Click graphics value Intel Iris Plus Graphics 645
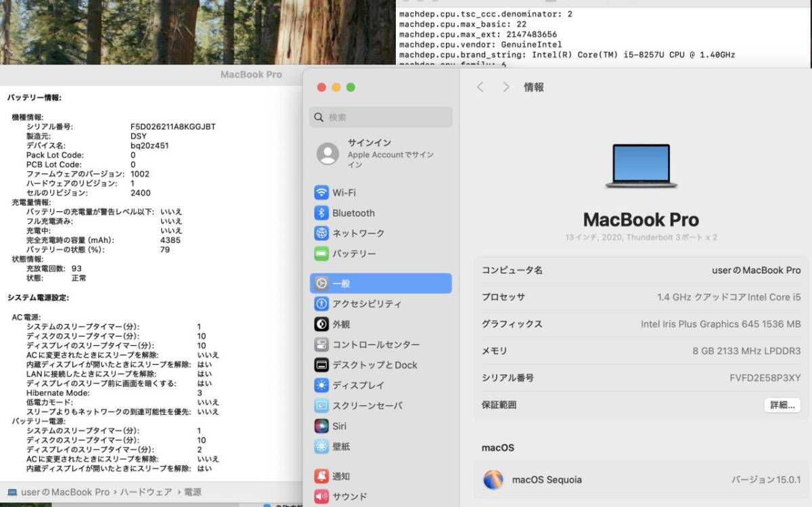 (721, 324)
